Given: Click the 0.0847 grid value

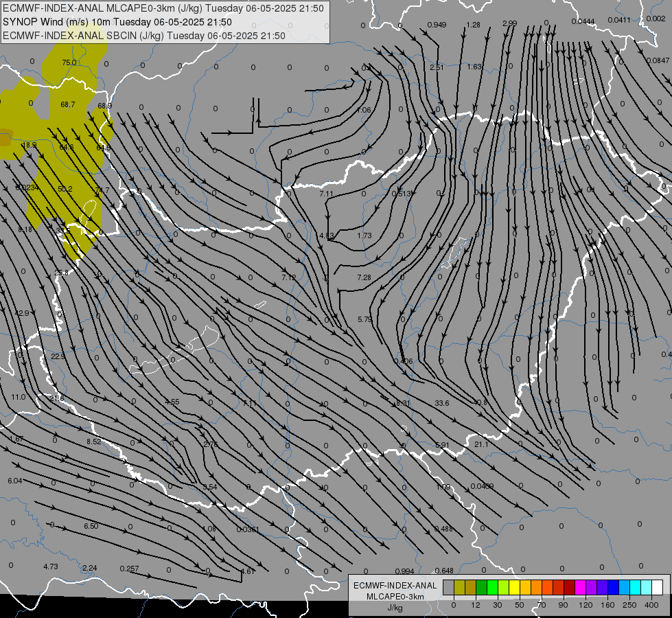Looking at the screenshot, I should 658,60.
